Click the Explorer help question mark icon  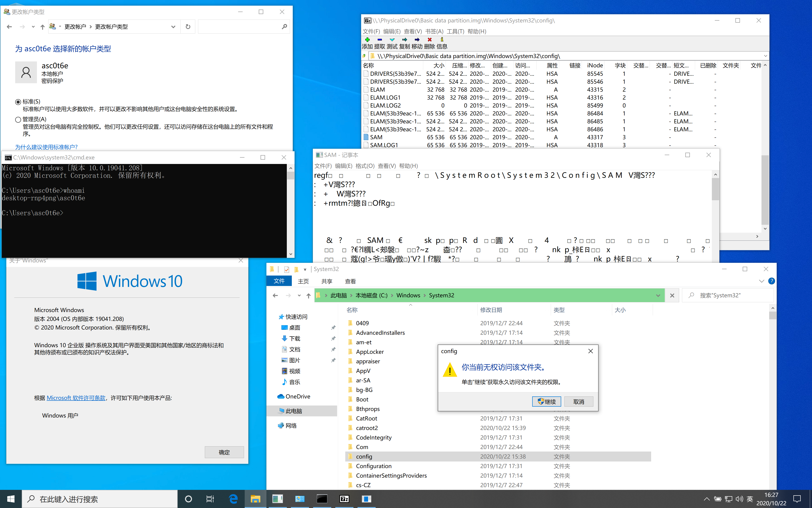point(771,281)
